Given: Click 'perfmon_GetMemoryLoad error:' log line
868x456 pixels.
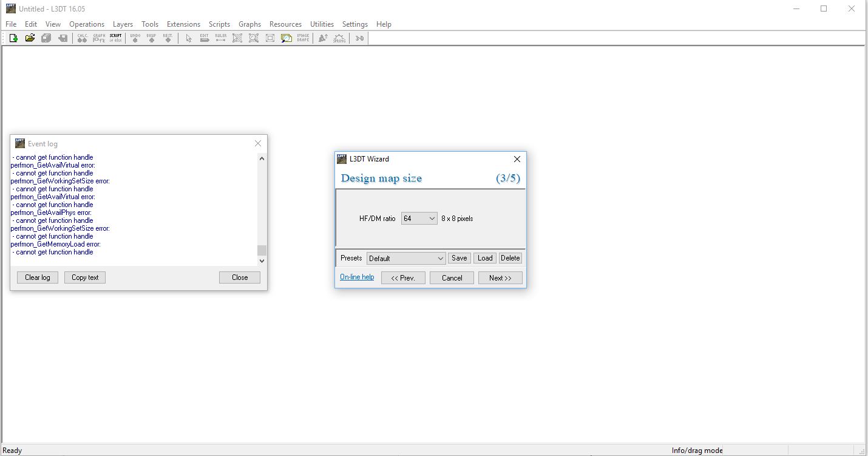Looking at the screenshot, I should pyautogui.click(x=56, y=244).
